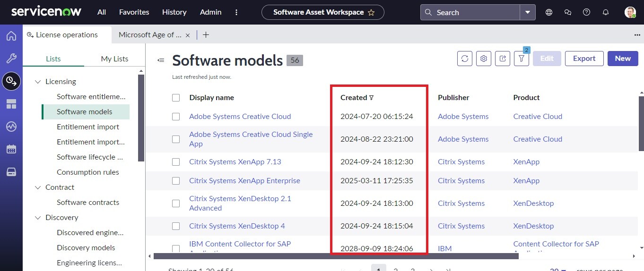The width and height of the screenshot is (644, 271).
Task: Open XenDesktop product link for XenDesktop 4
Action: (533, 226)
